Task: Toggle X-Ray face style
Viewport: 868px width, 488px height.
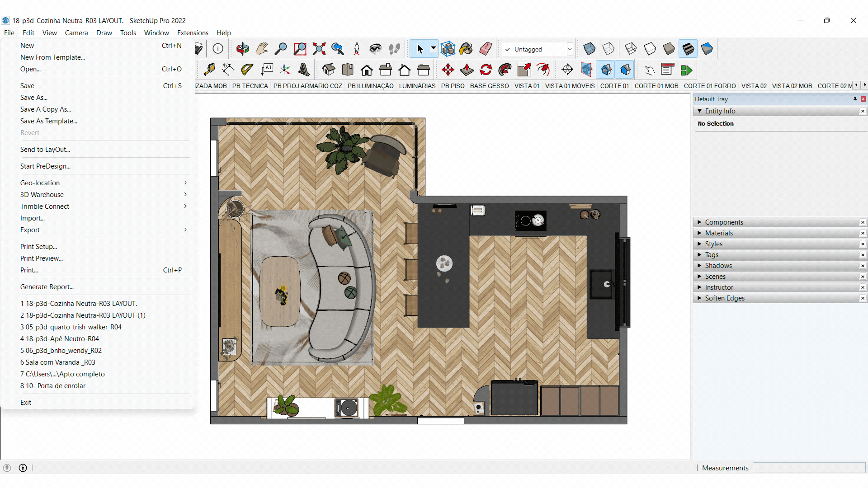Action: click(589, 49)
